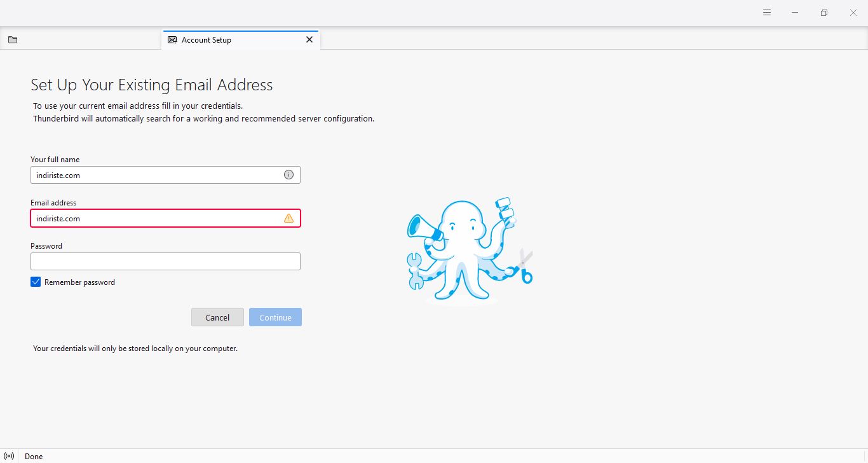
Task: Focus the Your full name input field
Action: (x=165, y=175)
